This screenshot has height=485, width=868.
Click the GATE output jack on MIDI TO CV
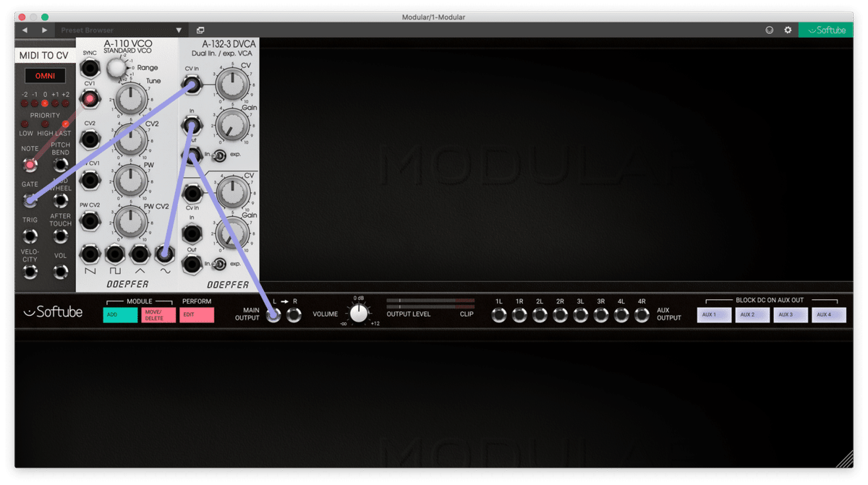30,200
